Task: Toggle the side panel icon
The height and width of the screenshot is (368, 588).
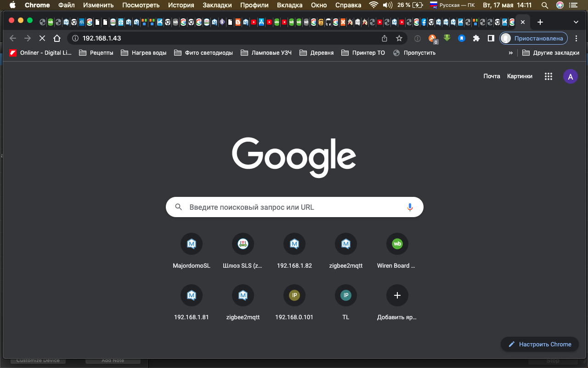Action: (x=491, y=38)
